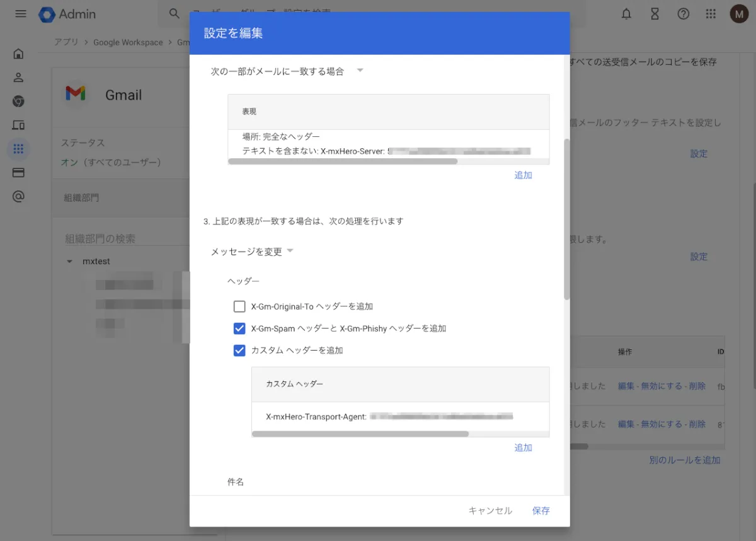The width and height of the screenshot is (756, 541).
Task: Open the tasks hourglass icon
Action: [655, 14]
